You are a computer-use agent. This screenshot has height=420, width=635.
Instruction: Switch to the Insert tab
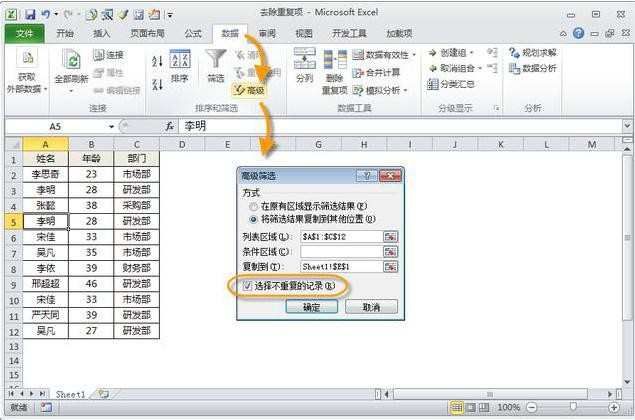[x=102, y=33]
